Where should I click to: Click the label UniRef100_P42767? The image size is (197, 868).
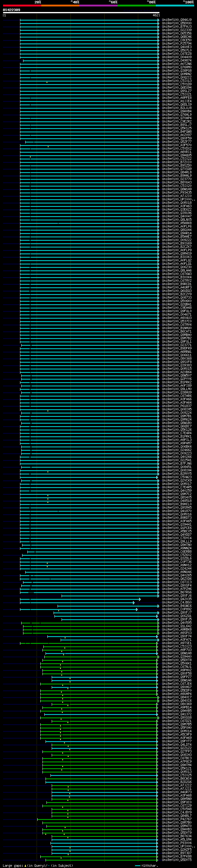[177, 819]
